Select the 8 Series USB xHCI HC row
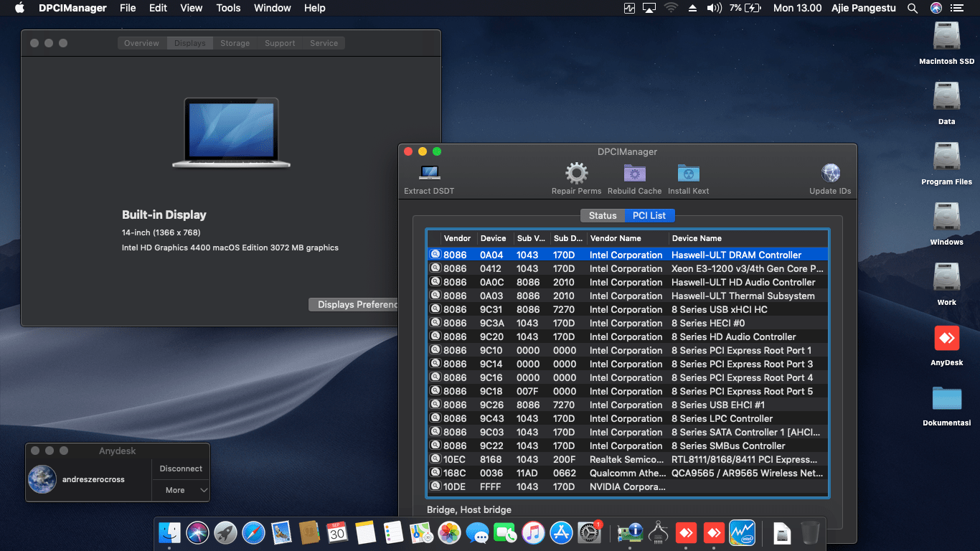 point(628,309)
